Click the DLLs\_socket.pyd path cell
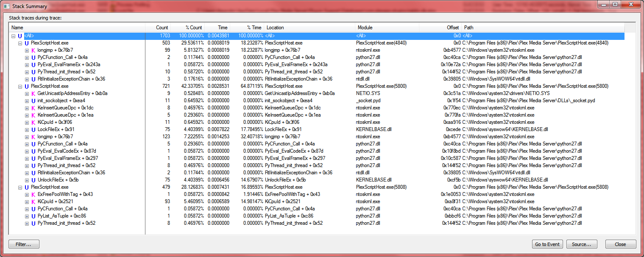644x257 pixels. [529, 101]
